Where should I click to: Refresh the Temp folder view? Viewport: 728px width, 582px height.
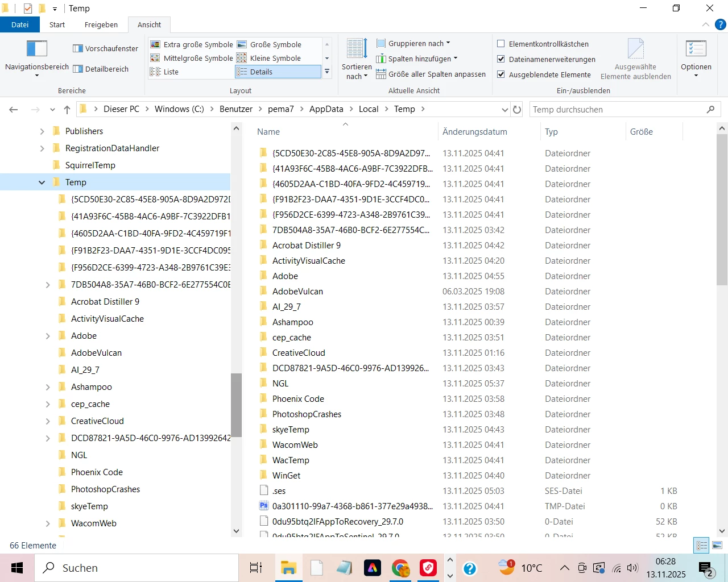point(517,109)
